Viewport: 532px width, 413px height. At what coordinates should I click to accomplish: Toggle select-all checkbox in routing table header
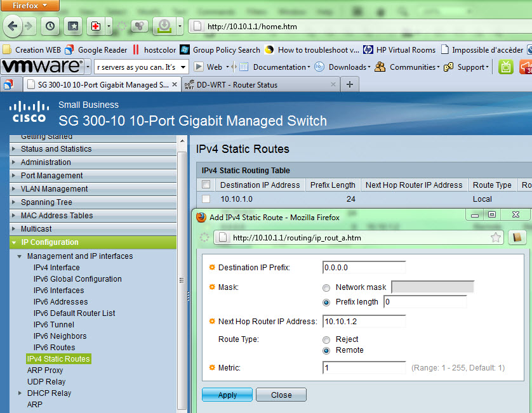(206, 185)
